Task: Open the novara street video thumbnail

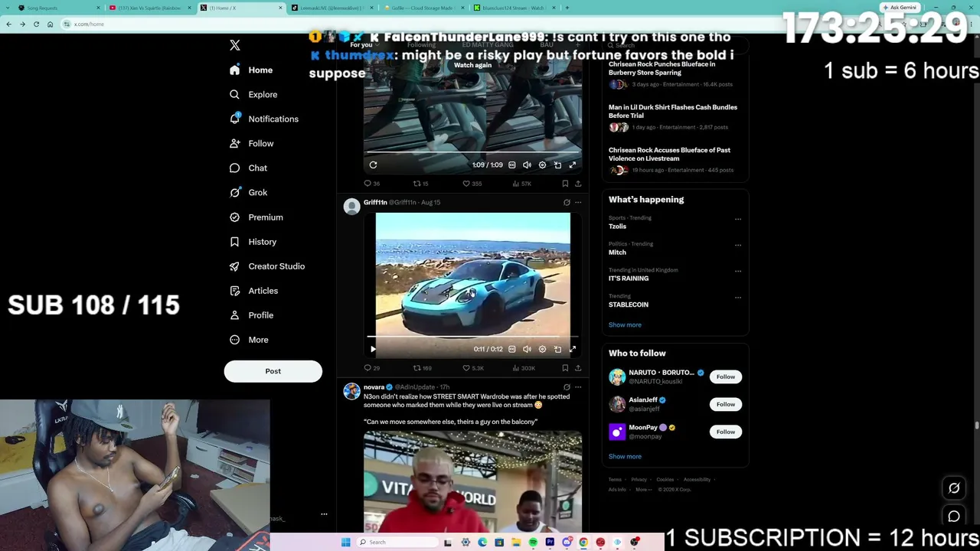Action: [x=472, y=481]
